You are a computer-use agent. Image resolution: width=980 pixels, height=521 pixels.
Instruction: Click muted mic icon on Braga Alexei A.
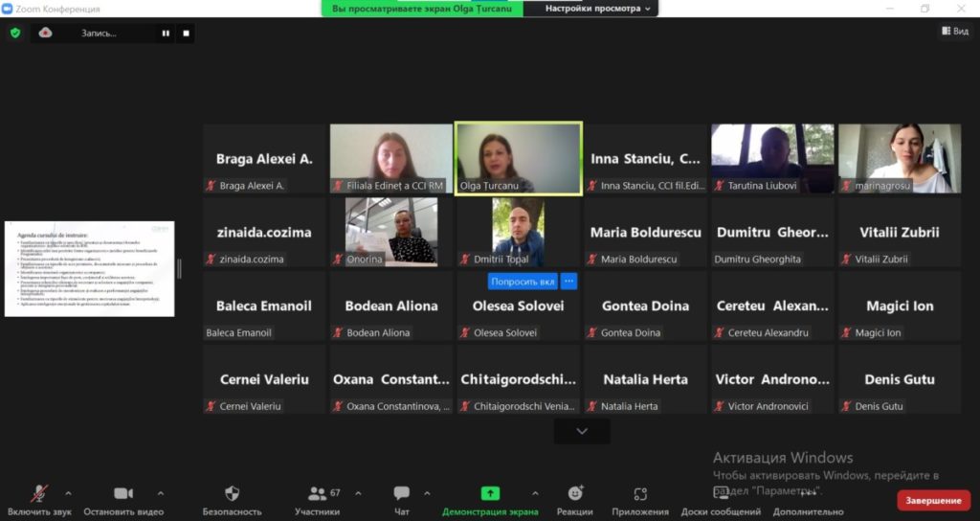[x=212, y=186]
